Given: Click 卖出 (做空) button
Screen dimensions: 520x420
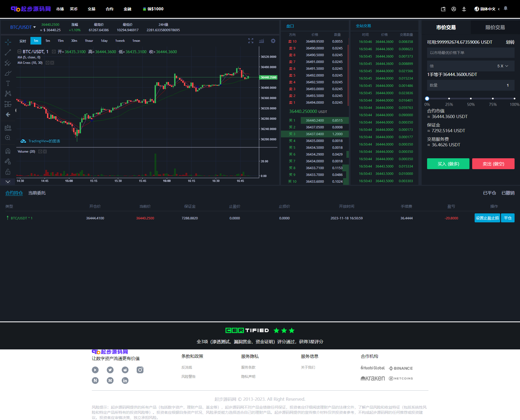Looking at the screenshot, I should pyautogui.click(x=493, y=164).
